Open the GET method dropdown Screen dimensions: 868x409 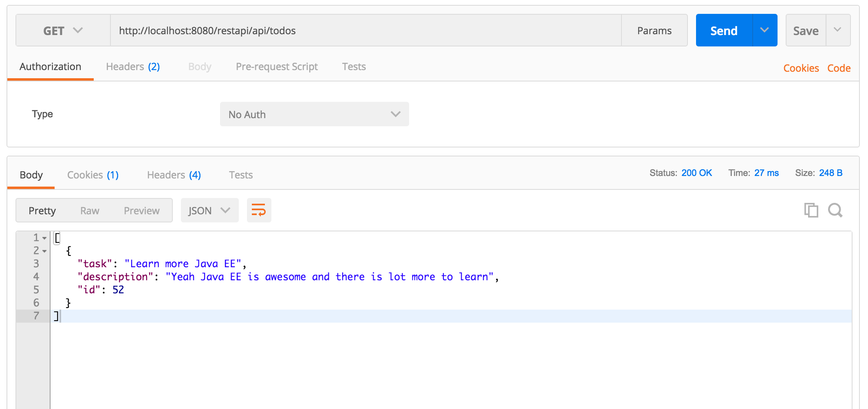pos(63,31)
